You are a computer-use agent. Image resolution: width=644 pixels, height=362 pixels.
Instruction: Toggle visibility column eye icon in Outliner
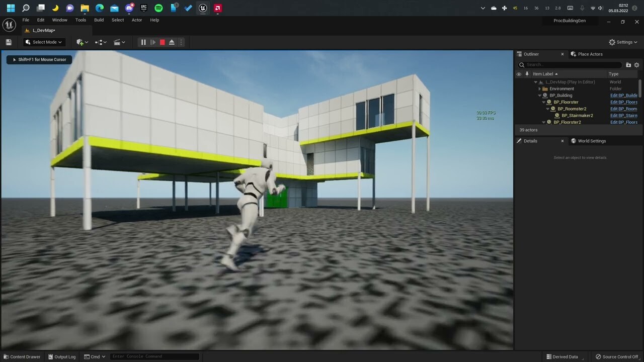[x=519, y=74]
